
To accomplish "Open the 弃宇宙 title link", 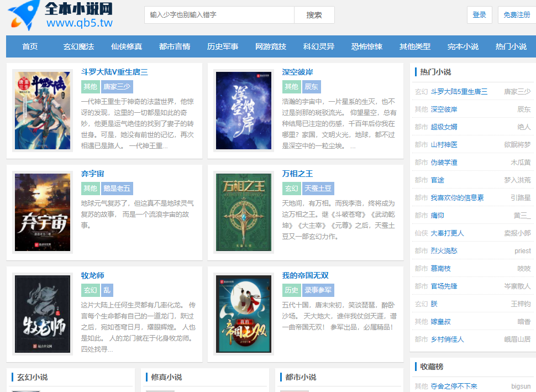I will (93, 174).
